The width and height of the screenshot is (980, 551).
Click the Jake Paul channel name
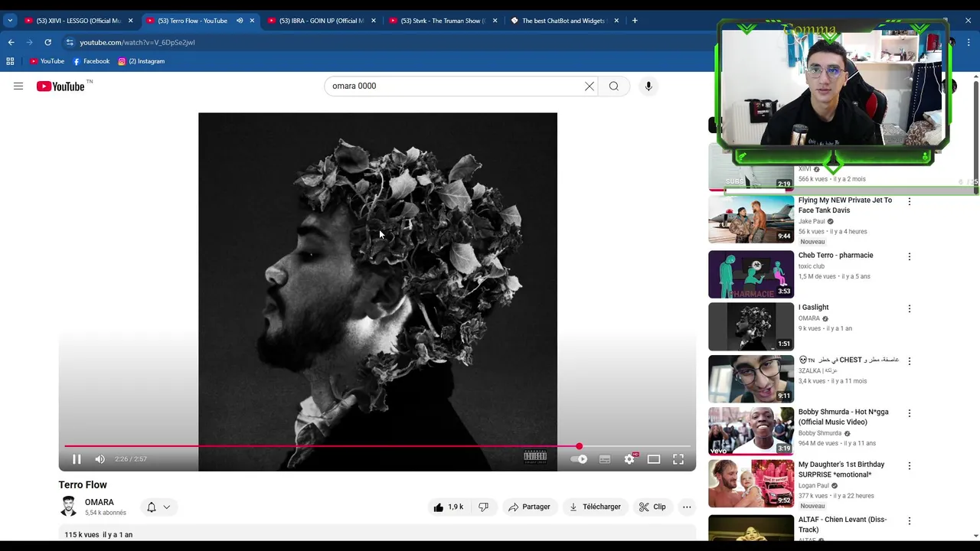tap(812, 221)
